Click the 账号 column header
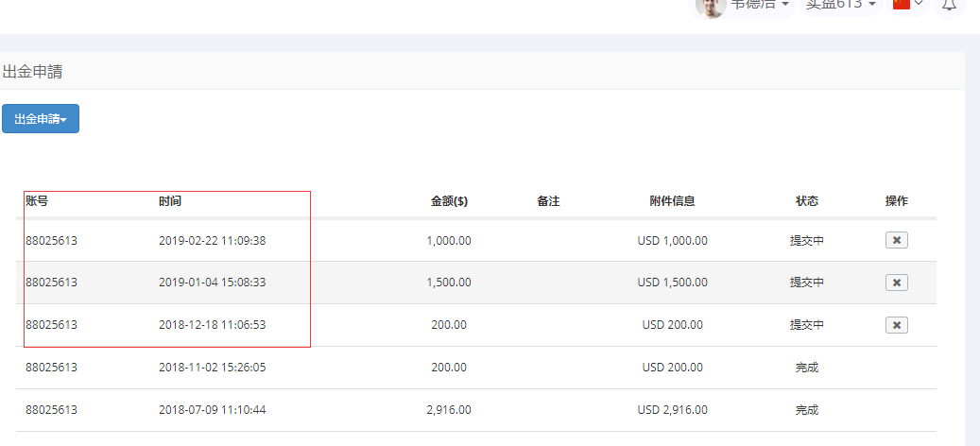Screen dimensions: 980x446 pos(37,201)
